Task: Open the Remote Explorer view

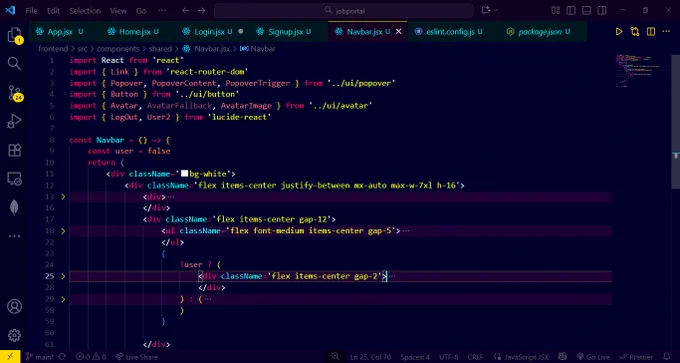Action: click(x=14, y=179)
